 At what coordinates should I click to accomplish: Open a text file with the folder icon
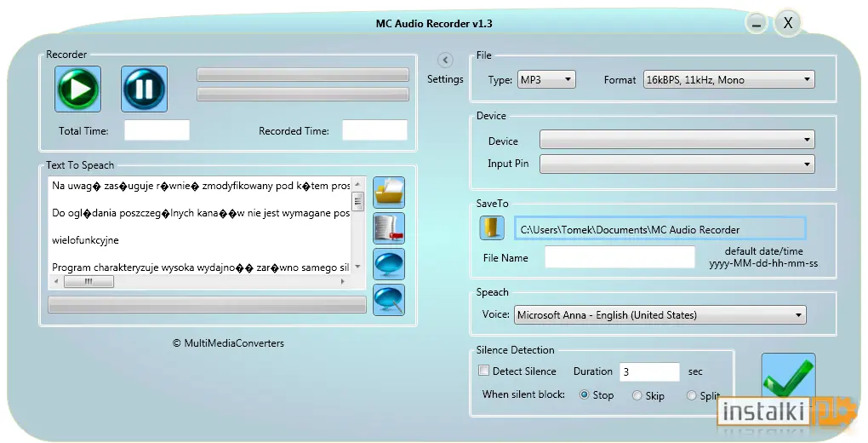389,193
